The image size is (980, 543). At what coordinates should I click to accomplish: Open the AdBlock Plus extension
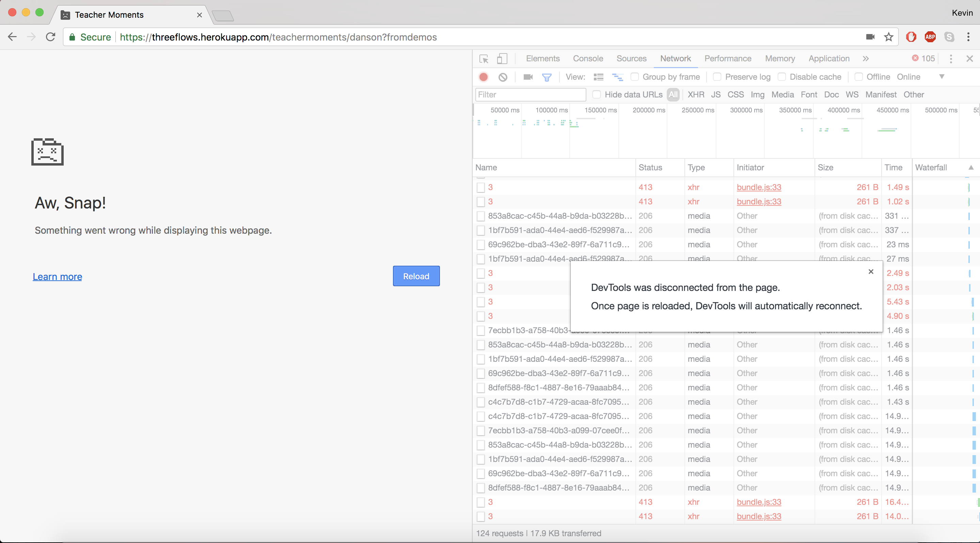(930, 37)
